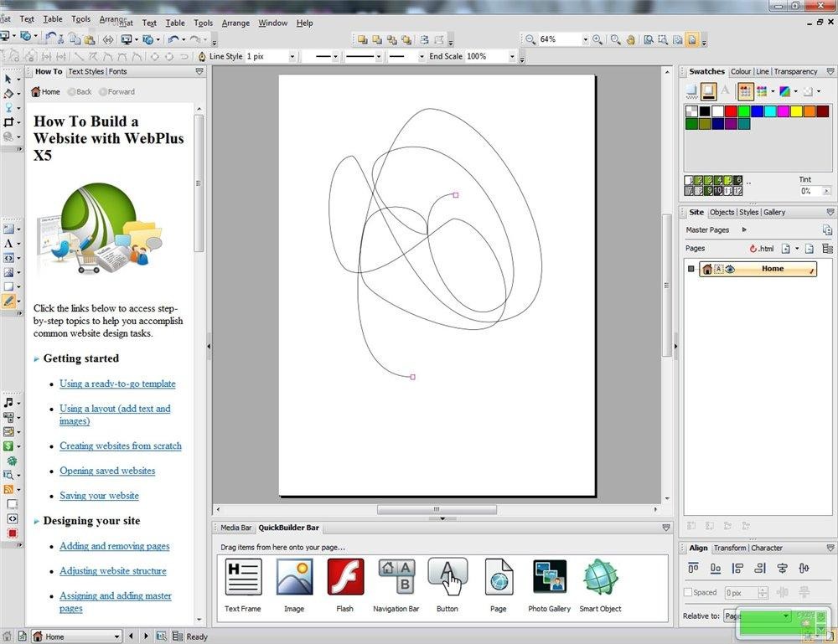
Task: Select the Image item in QuickBuilder Bar
Action: click(294, 585)
